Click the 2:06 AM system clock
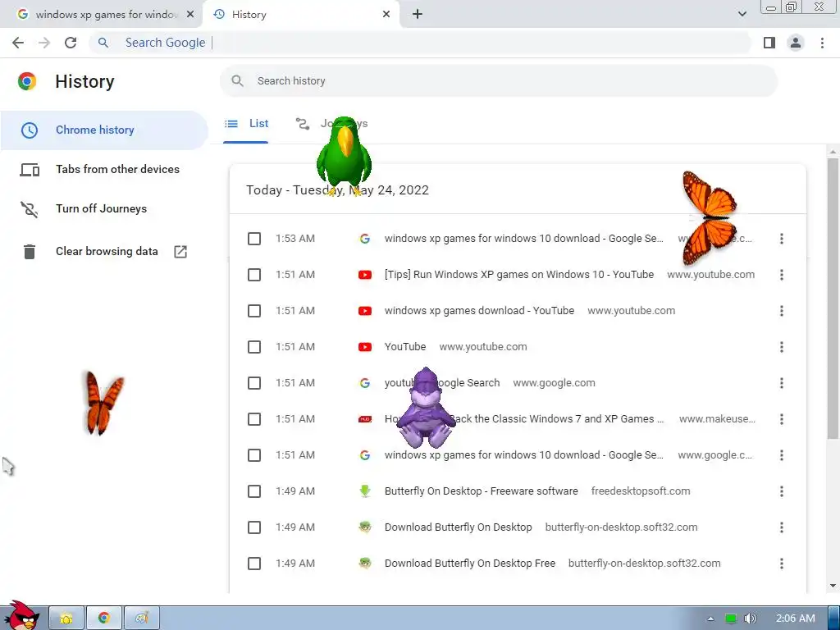Screen dimensions: 840x630 (796, 619)
